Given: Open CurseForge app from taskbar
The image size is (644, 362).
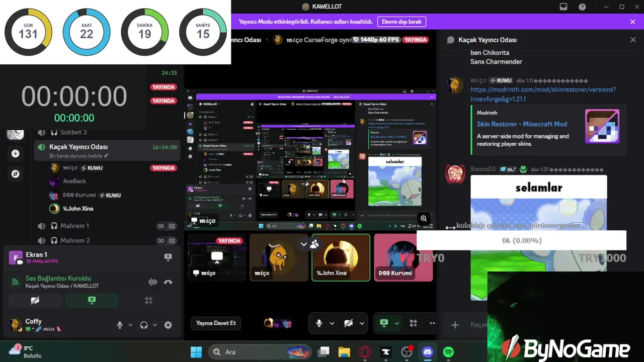Looking at the screenshot, I should (386, 352).
